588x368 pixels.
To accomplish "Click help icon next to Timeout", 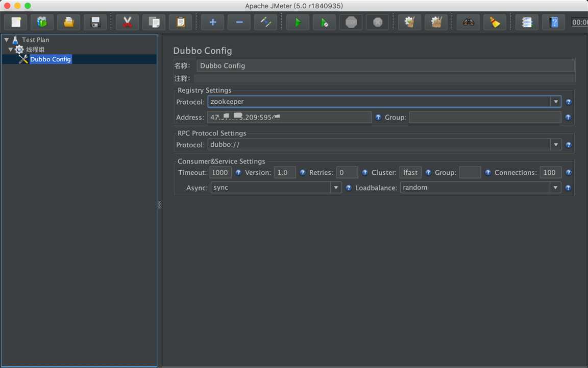I will (x=238, y=172).
